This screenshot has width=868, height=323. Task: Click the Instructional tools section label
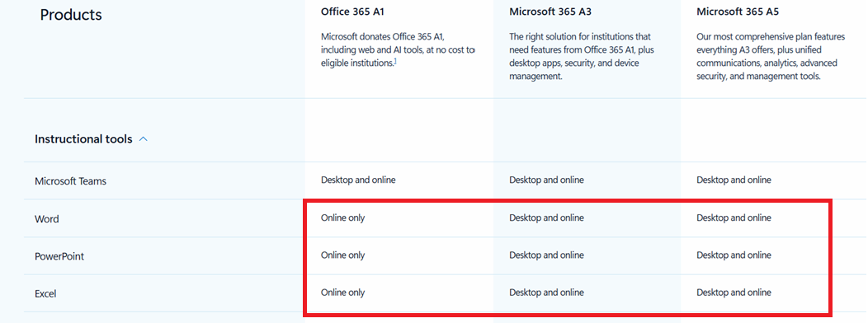(83, 139)
